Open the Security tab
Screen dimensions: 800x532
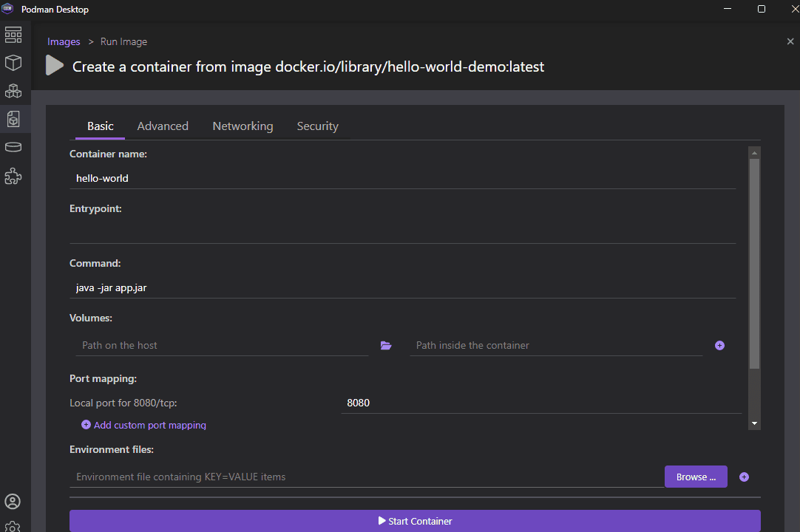pyautogui.click(x=317, y=126)
